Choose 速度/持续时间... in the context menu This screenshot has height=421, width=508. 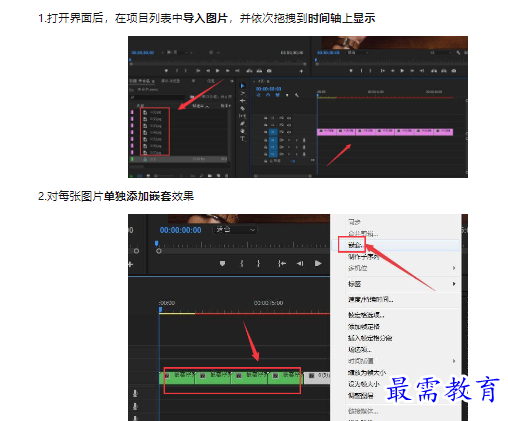pyautogui.click(x=370, y=300)
